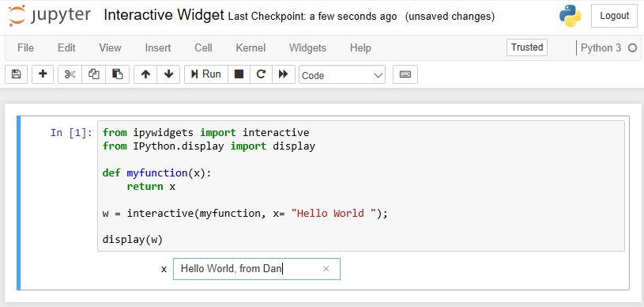Image resolution: width=644 pixels, height=307 pixels.
Task: Click the from ipywidgets import line
Action: (x=205, y=132)
